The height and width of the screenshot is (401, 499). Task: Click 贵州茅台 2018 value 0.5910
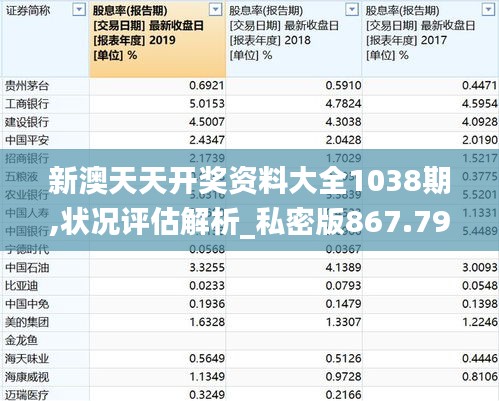coord(343,86)
